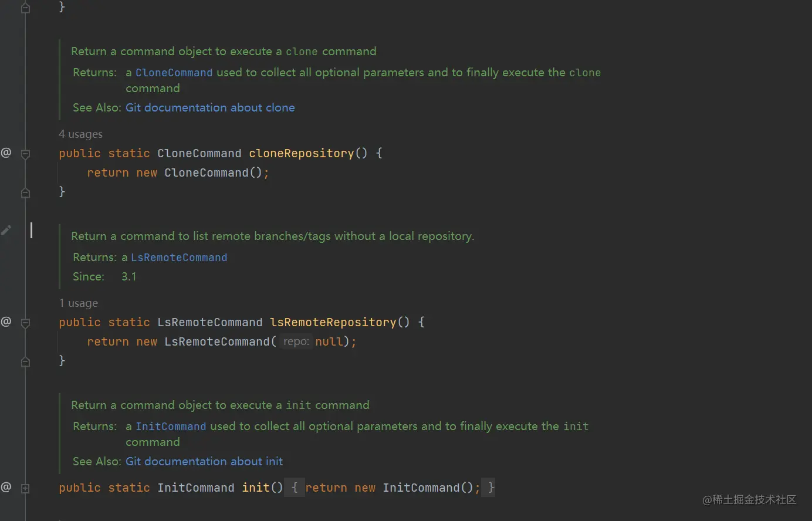Image resolution: width=812 pixels, height=521 pixels.
Task: Open the LsRemoteCommand link in Returns doc
Action: (179, 258)
